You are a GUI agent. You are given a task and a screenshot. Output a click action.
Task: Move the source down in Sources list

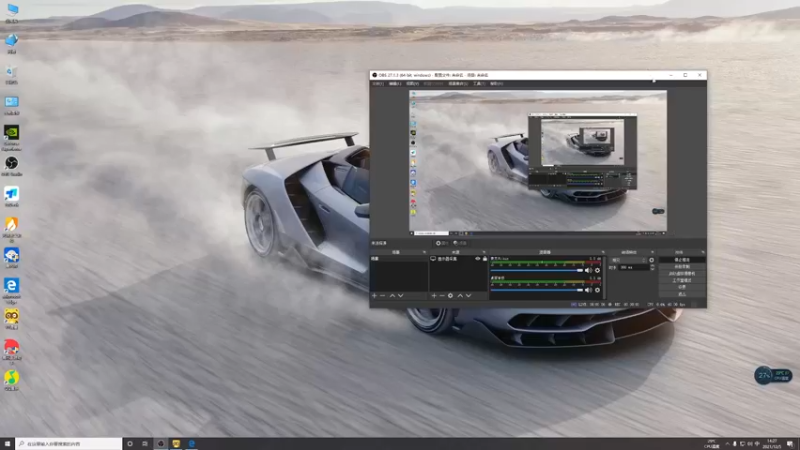coord(468,296)
